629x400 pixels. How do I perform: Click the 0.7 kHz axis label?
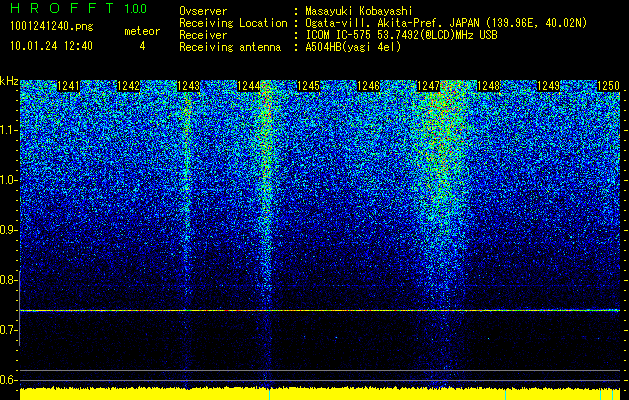pos(8,330)
